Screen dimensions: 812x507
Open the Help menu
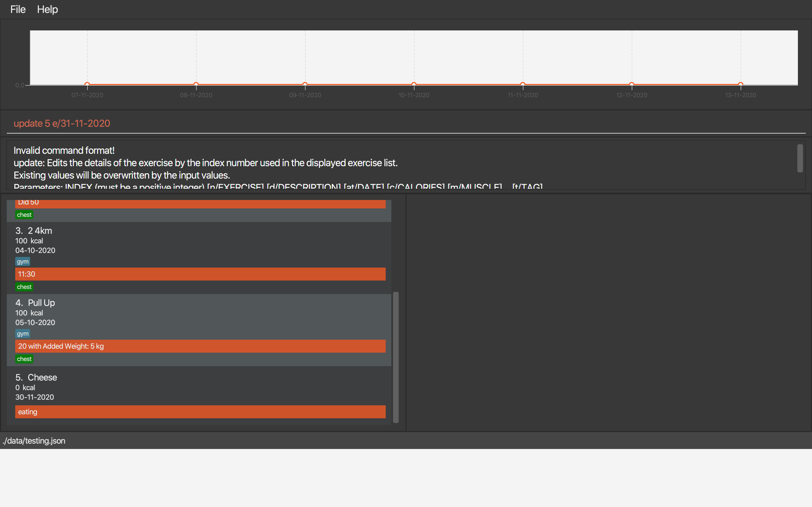[47, 9]
